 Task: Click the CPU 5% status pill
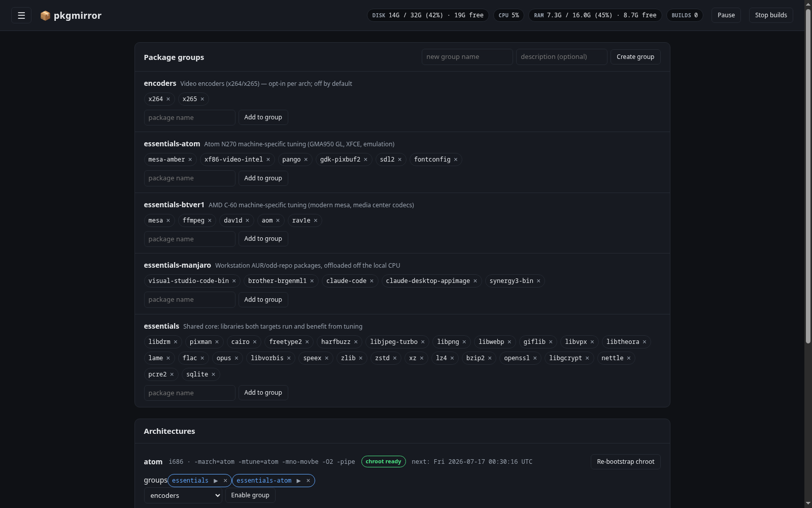pyautogui.click(x=509, y=15)
